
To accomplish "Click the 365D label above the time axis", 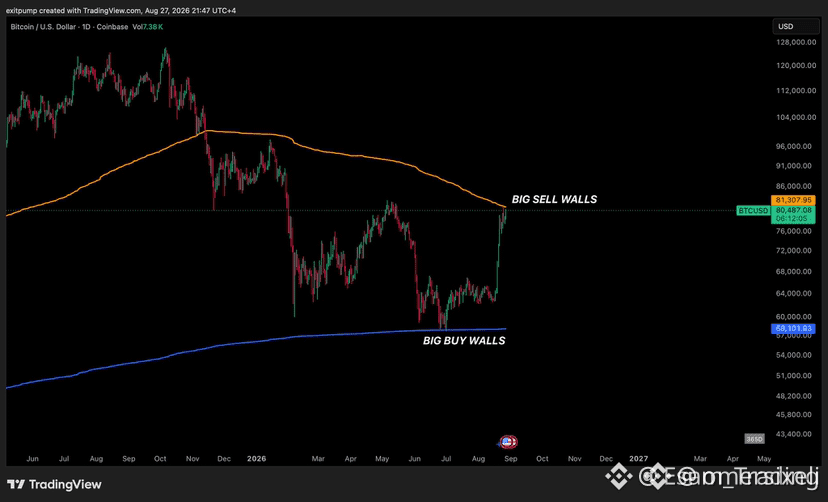I will [754, 439].
